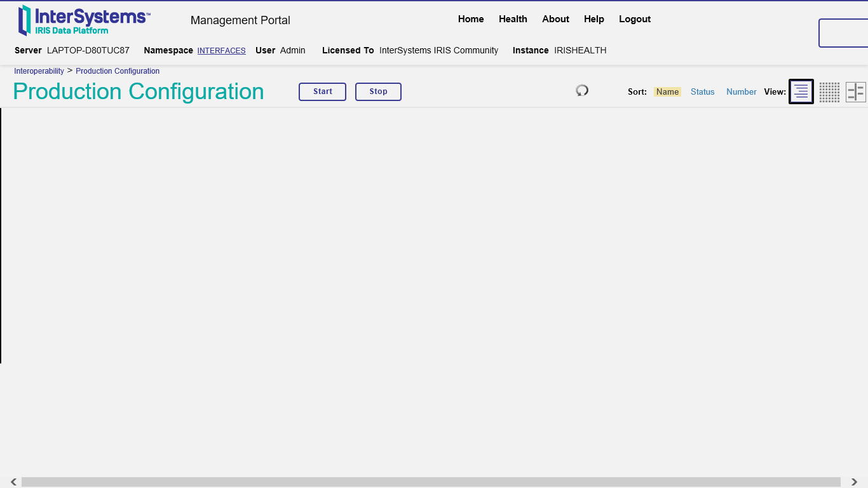Open the Health menu item
868x488 pixels.
coord(513,19)
